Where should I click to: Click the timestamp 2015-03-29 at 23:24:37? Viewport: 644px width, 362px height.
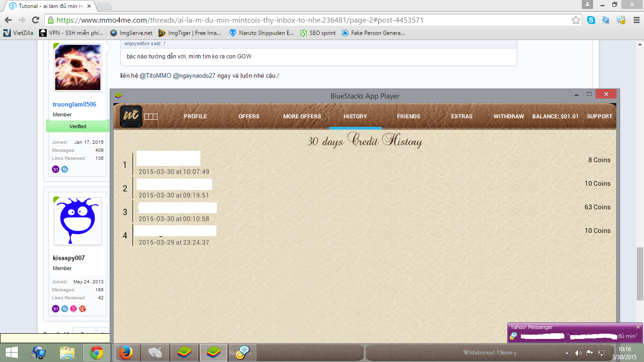pos(174,242)
